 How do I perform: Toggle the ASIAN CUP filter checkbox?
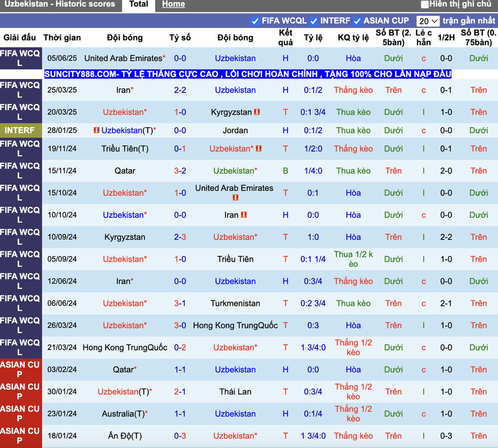[357, 21]
